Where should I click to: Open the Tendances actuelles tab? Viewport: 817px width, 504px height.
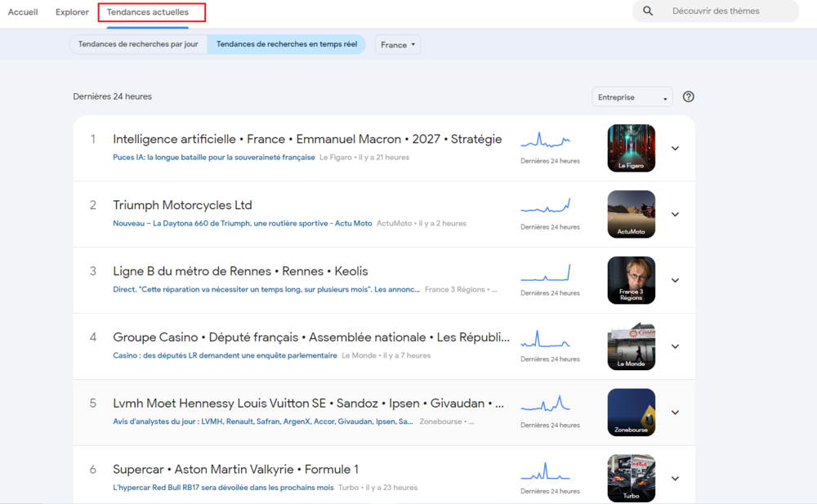coord(148,12)
